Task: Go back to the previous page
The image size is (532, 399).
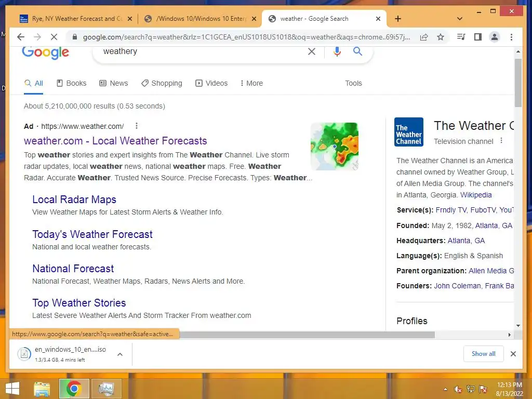Action: point(21,37)
